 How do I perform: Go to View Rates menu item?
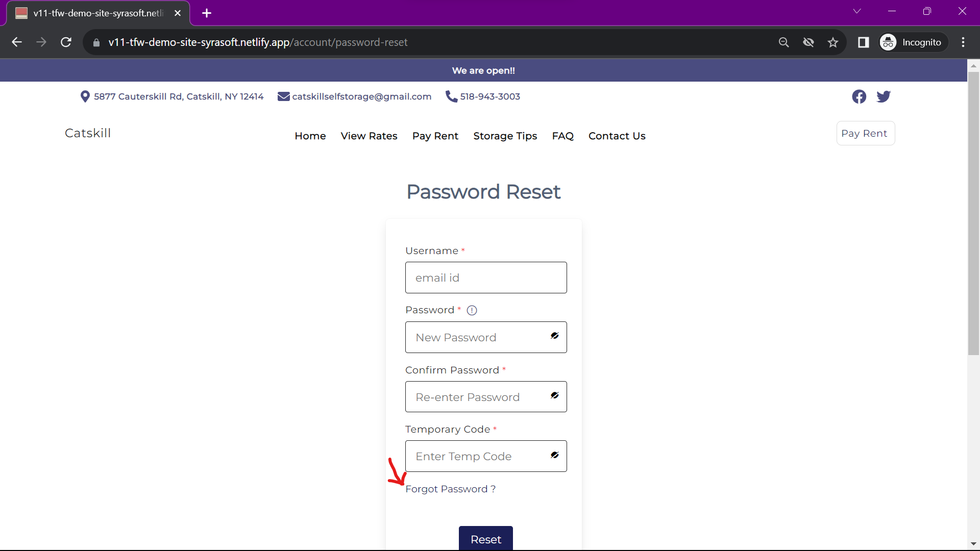[x=369, y=136]
